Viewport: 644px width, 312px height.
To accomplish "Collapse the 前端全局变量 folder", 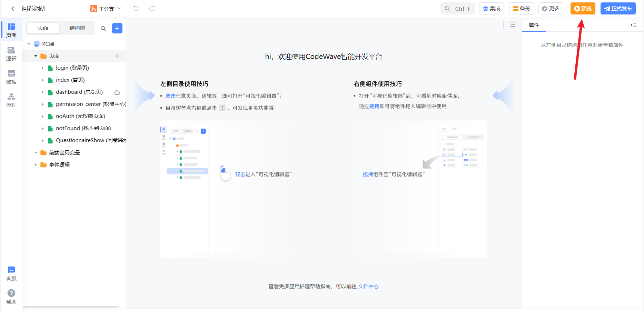I will click(36, 152).
